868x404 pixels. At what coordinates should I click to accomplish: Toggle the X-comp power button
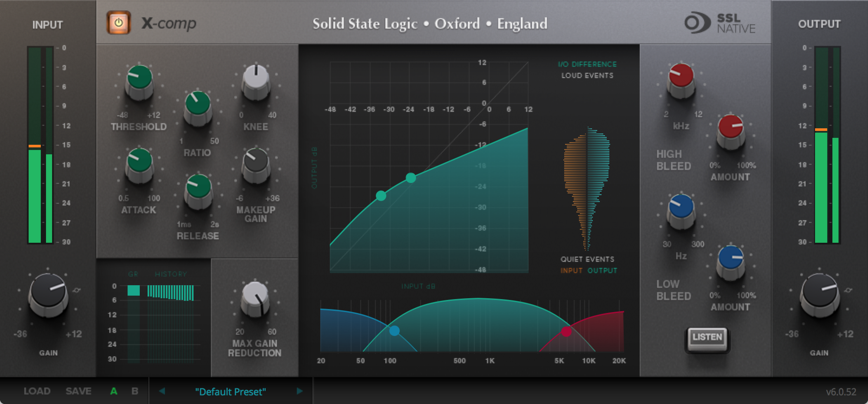click(118, 23)
